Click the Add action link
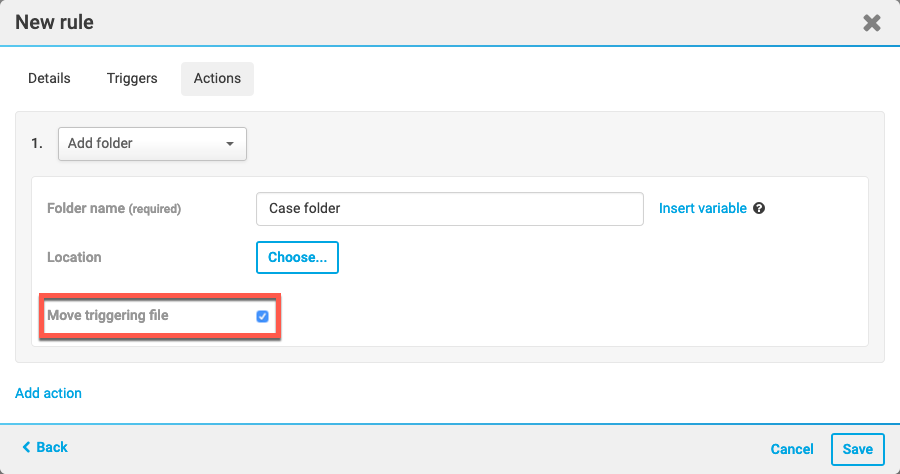Viewport: 900px width, 474px height. (x=48, y=393)
